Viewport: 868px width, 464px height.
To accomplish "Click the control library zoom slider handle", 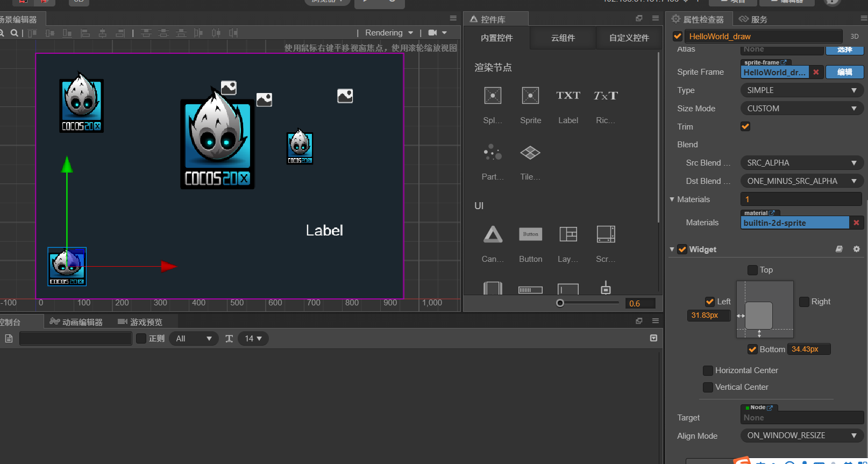I will coord(560,303).
